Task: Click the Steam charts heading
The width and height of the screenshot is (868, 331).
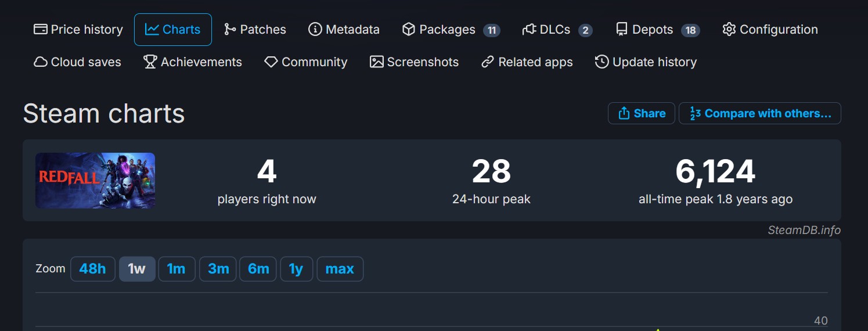Action: point(104,113)
